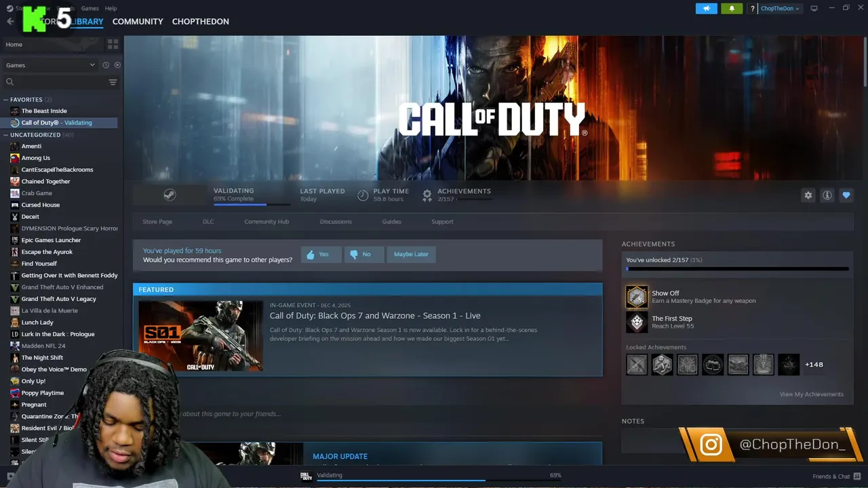
Task: Click the Steam logo validating button
Action: (x=170, y=195)
